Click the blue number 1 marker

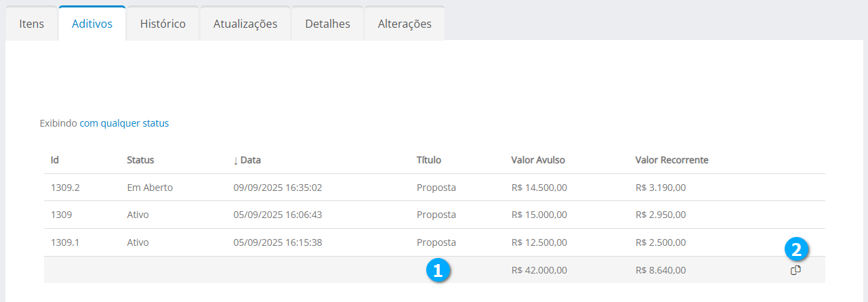[438, 271]
